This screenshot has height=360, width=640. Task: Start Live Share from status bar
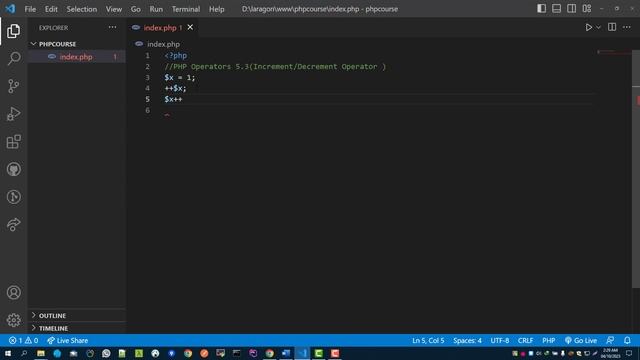click(x=67, y=340)
